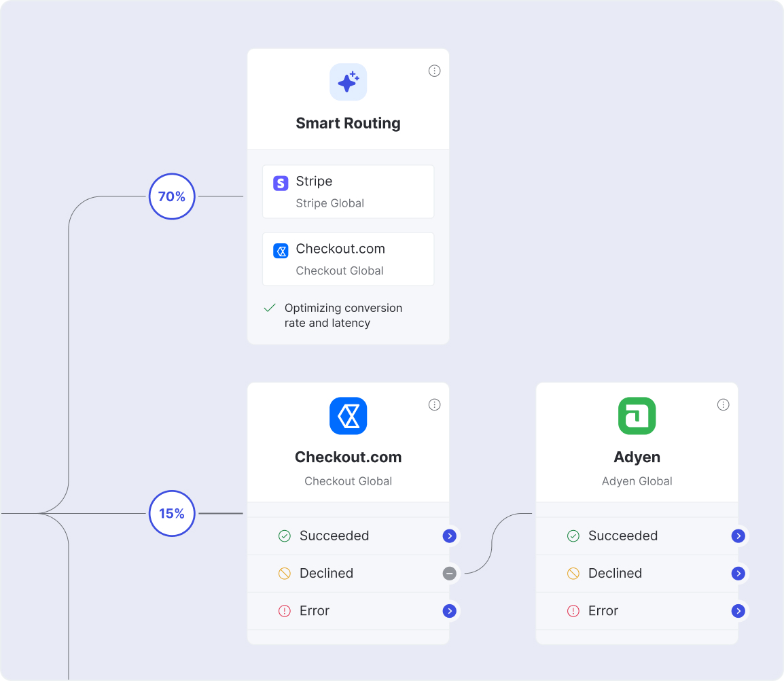This screenshot has height=681, width=784.
Task: Select Stripe Global processor in Smart Routing
Action: (348, 192)
